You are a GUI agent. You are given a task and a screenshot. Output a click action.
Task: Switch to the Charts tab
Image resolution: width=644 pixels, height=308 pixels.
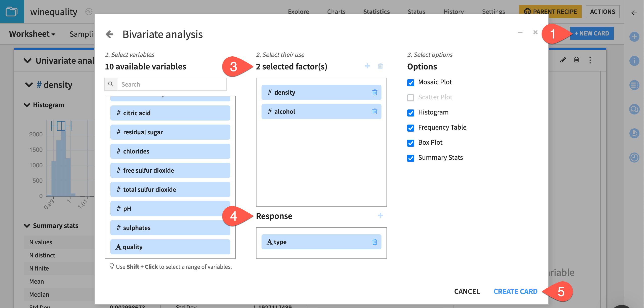[x=336, y=12]
